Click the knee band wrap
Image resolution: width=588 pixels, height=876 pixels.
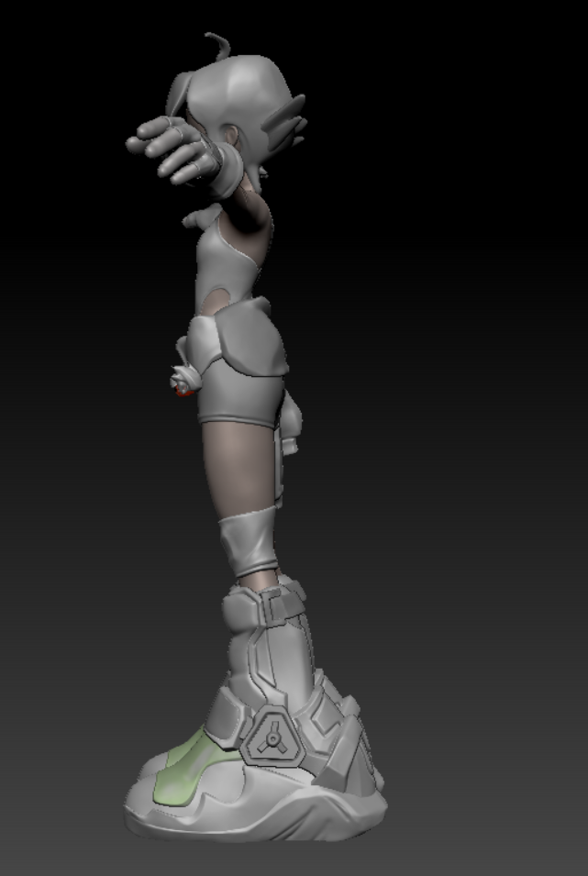point(248,544)
